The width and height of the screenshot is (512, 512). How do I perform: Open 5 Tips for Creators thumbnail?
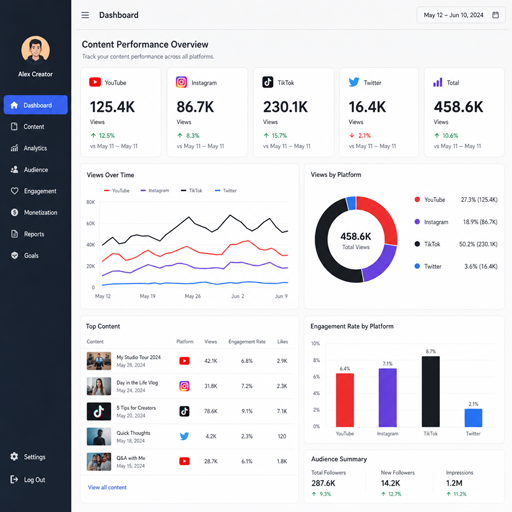click(x=99, y=411)
